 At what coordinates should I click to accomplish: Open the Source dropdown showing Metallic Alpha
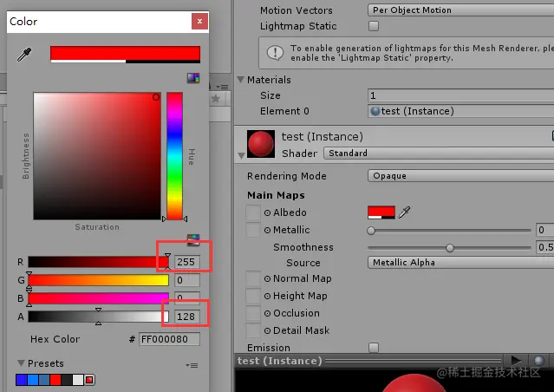click(460, 262)
